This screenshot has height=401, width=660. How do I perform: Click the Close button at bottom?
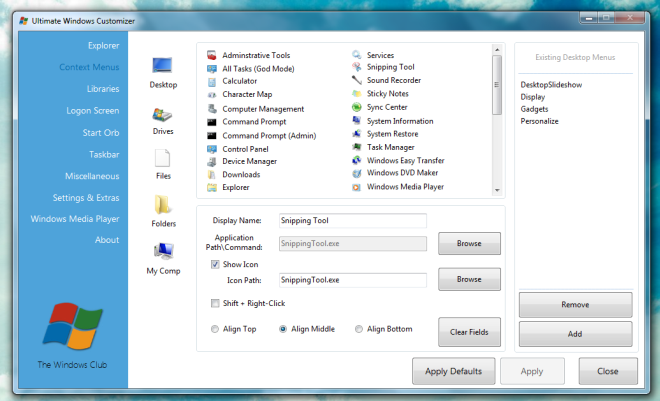click(608, 371)
